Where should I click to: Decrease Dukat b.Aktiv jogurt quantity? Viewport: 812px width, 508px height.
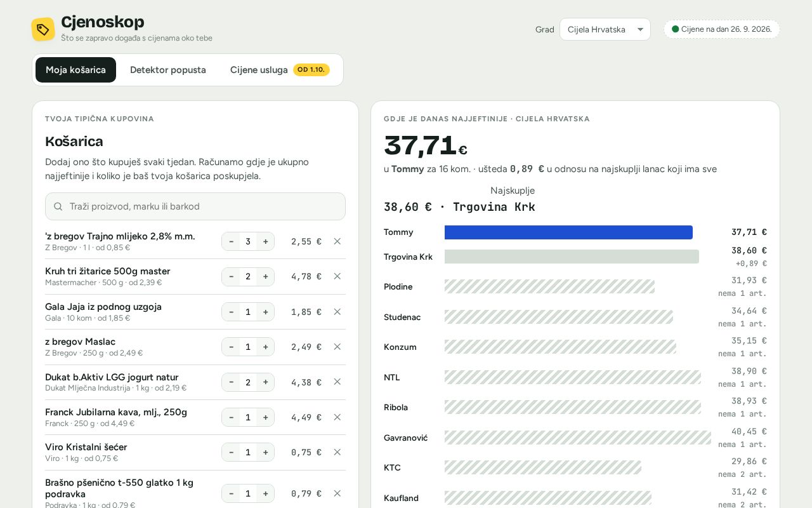click(231, 382)
